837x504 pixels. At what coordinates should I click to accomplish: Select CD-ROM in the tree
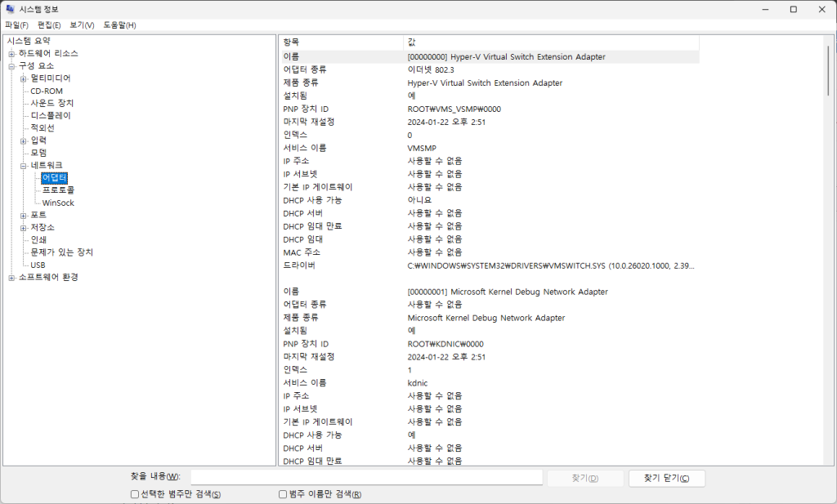tap(47, 91)
